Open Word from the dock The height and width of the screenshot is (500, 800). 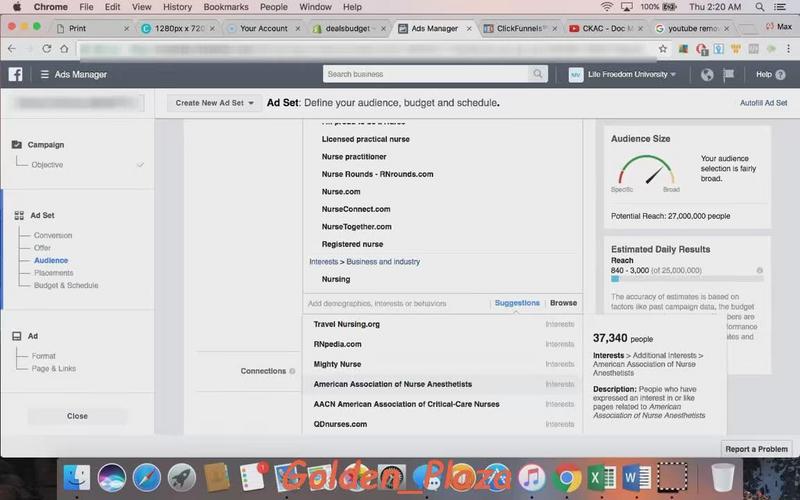[637, 478]
